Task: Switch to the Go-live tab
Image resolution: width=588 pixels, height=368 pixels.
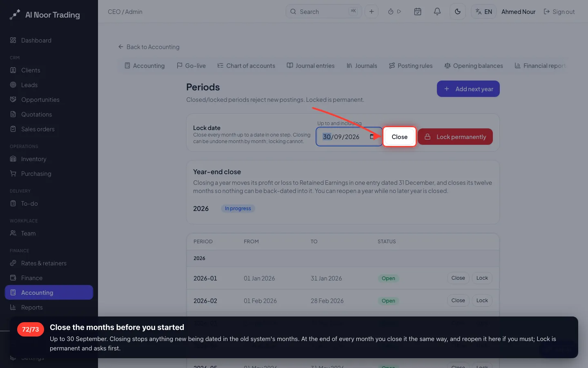Action: (x=191, y=66)
